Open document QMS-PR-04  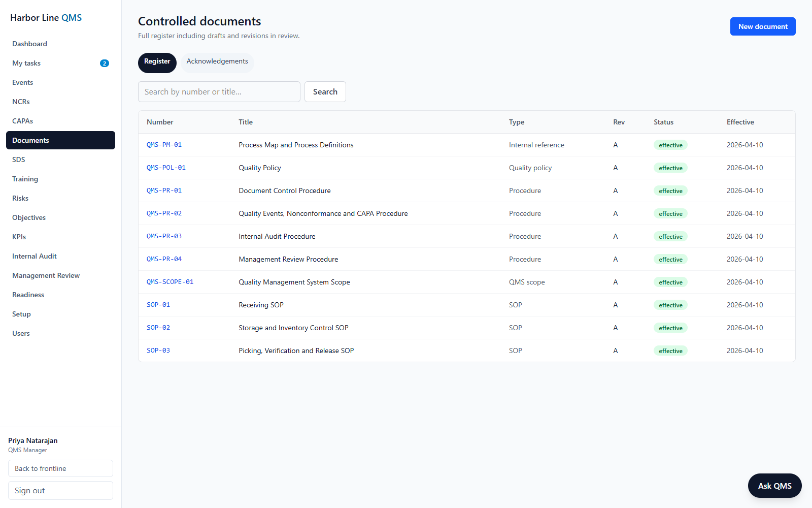(164, 259)
